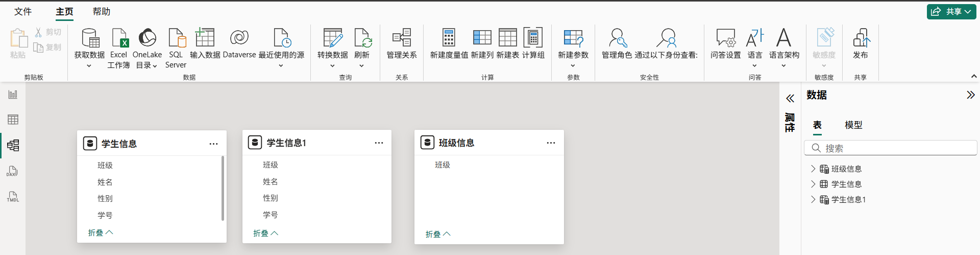Collapse the 学生信息1 table card
Image resolution: width=980 pixels, height=255 pixels.
266,233
